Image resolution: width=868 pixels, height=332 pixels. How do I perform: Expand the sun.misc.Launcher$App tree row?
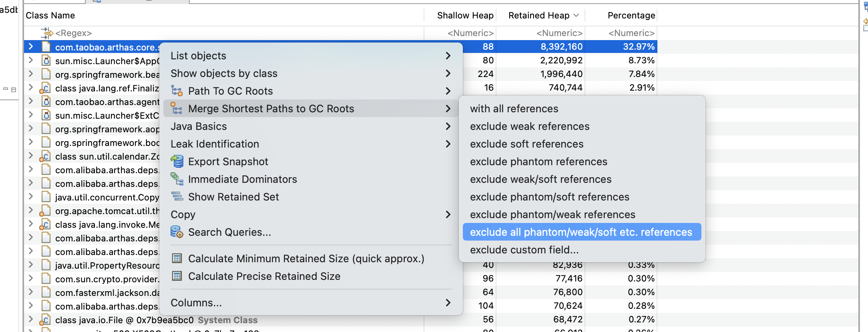pos(31,60)
